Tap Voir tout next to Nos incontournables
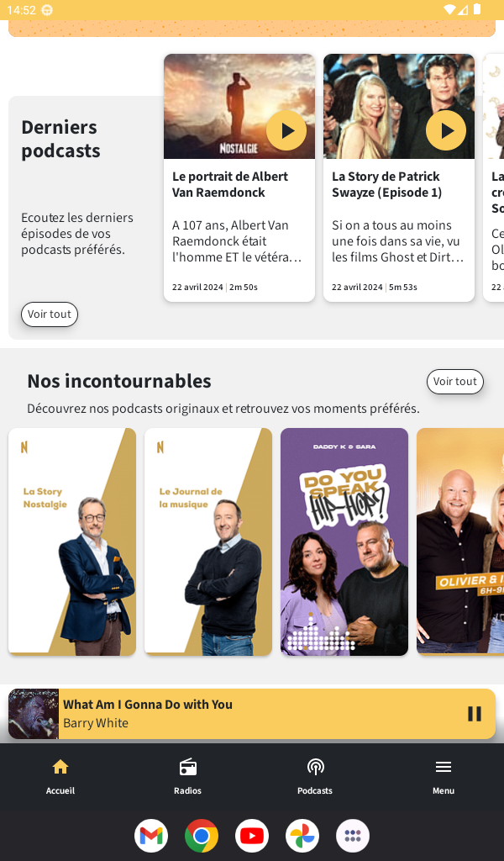This screenshot has width=504, height=861. 455,382
